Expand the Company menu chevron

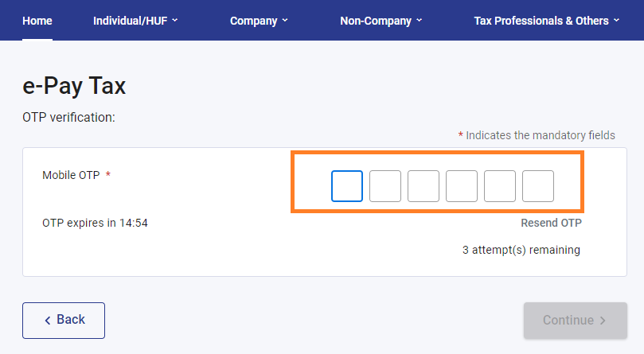pos(285,21)
